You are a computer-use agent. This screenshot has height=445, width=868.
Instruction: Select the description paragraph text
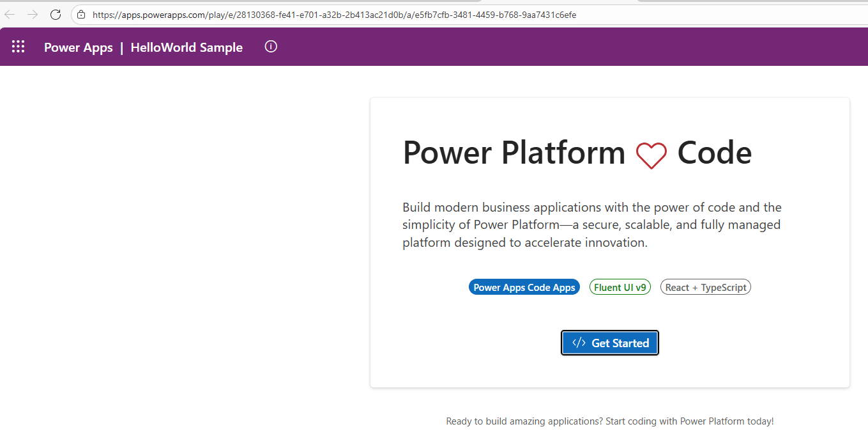tap(591, 224)
